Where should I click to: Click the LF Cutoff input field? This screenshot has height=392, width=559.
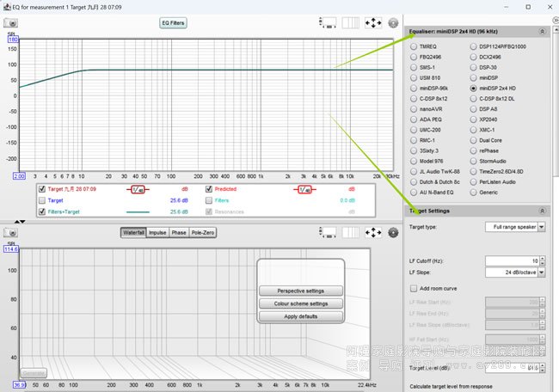507,260
